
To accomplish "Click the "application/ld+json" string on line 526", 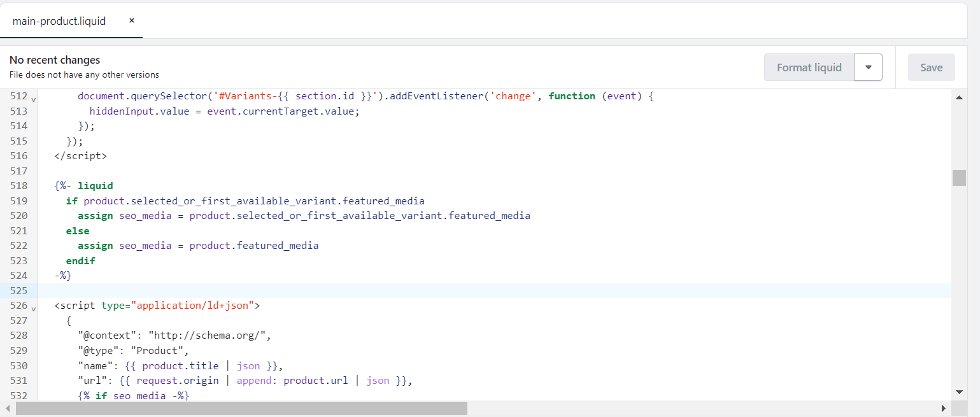I will pos(194,306).
